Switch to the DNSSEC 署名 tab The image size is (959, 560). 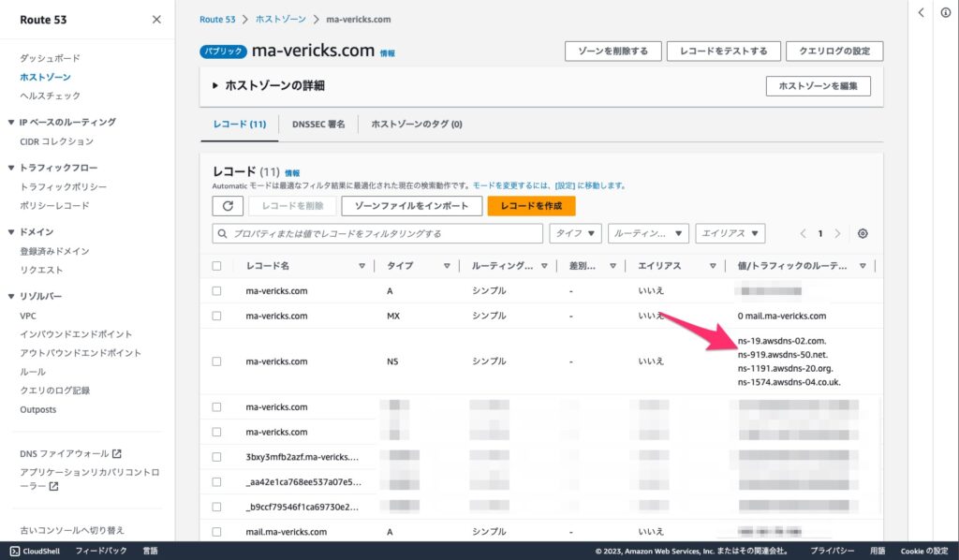point(318,125)
